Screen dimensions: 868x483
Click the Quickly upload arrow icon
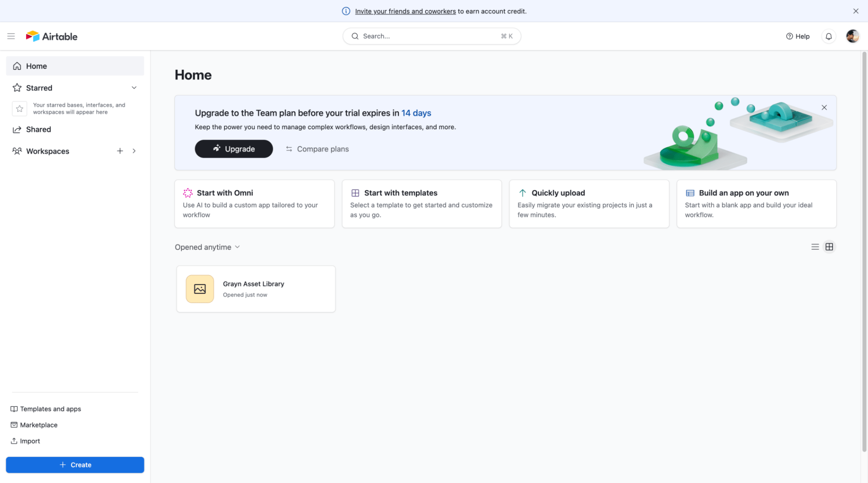pyautogui.click(x=523, y=193)
